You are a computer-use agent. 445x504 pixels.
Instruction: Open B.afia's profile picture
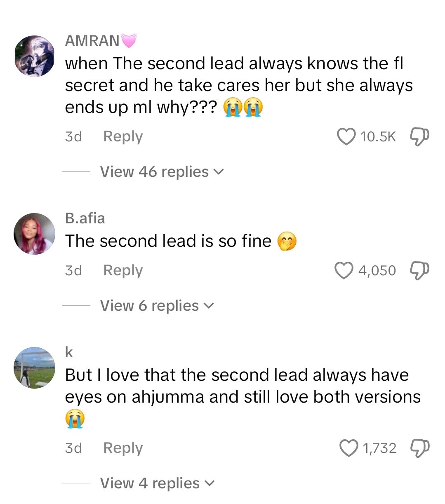tap(34, 233)
